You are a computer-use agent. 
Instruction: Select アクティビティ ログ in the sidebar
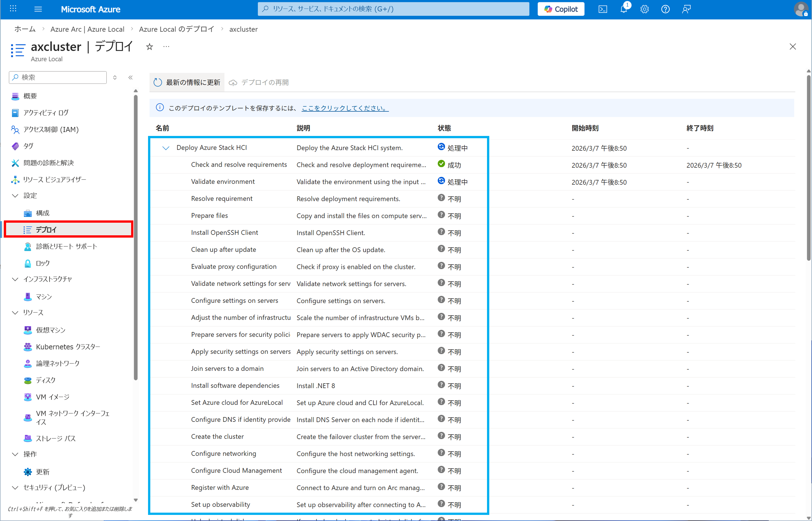[46, 113]
